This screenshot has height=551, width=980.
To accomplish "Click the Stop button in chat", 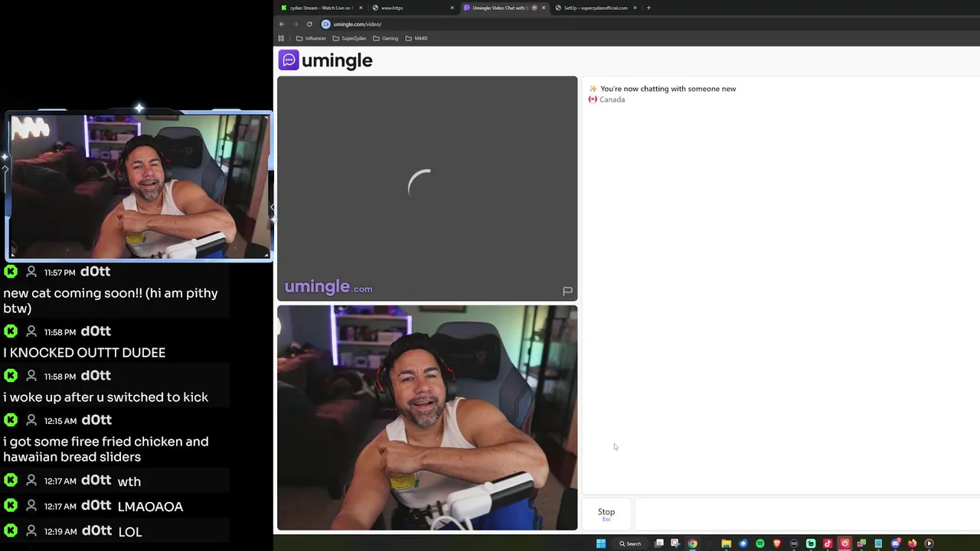I will (606, 514).
